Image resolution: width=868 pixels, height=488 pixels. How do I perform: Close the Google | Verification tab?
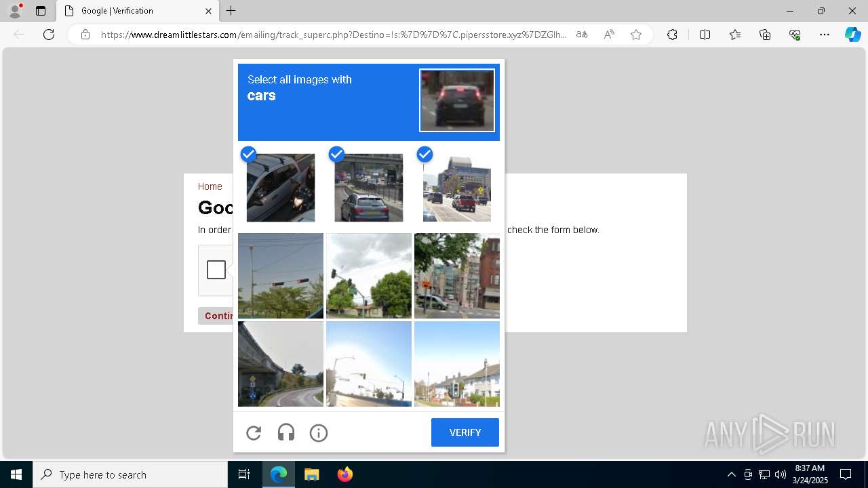pyautogui.click(x=208, y=11)
